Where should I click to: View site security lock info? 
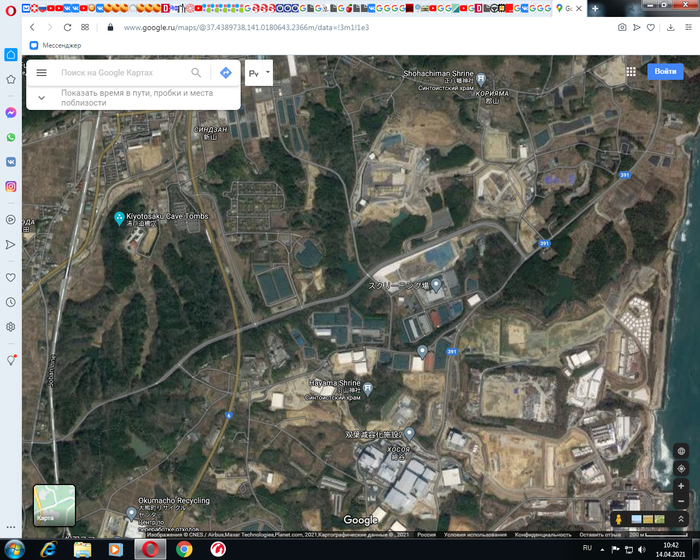(110, 27)
